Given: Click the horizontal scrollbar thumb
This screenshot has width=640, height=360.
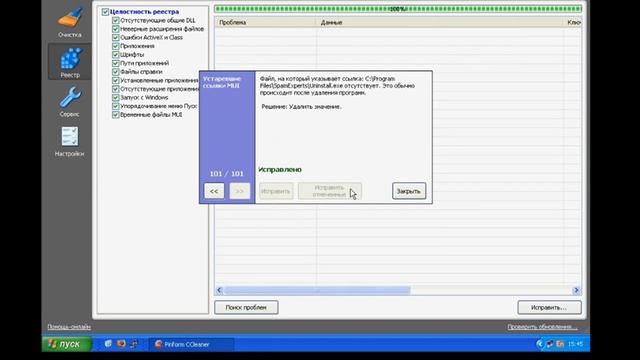Looking at the screenshot, I should tap(317, 290).
